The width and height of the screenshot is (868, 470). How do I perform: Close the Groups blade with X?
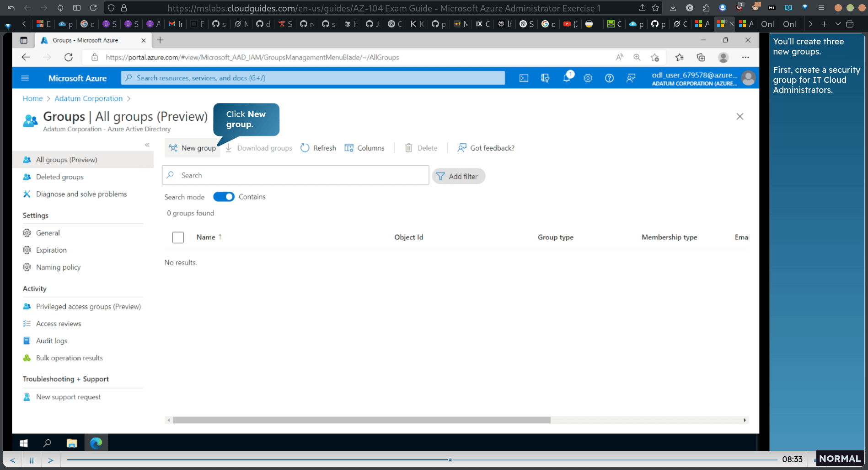pos(740,116)
